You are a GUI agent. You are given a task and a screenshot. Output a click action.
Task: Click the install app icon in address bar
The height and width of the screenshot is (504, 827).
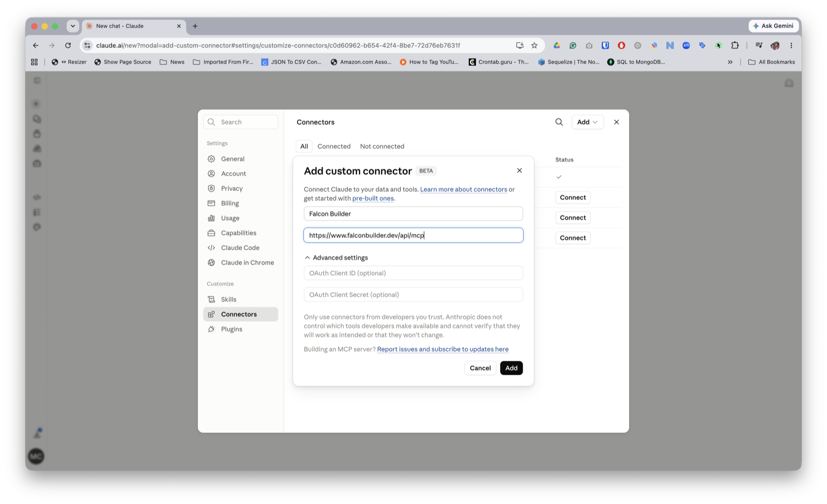(519, 45)
